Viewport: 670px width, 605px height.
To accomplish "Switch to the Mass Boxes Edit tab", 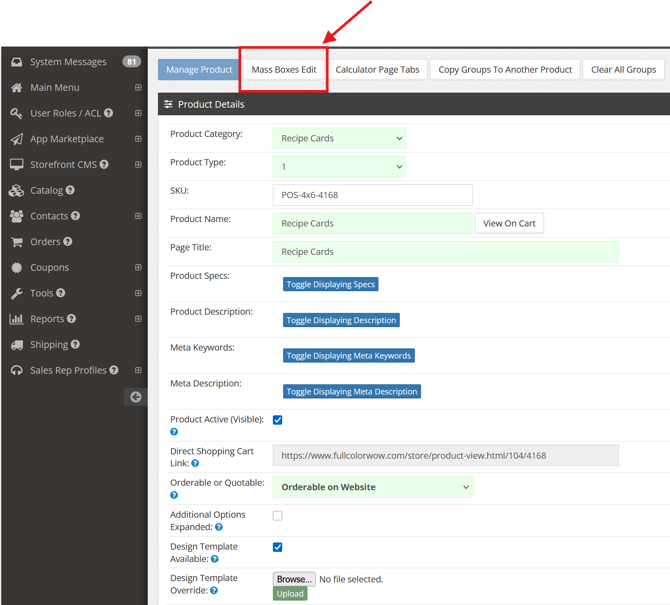I will pyautogui.click(x=284, y=70).
